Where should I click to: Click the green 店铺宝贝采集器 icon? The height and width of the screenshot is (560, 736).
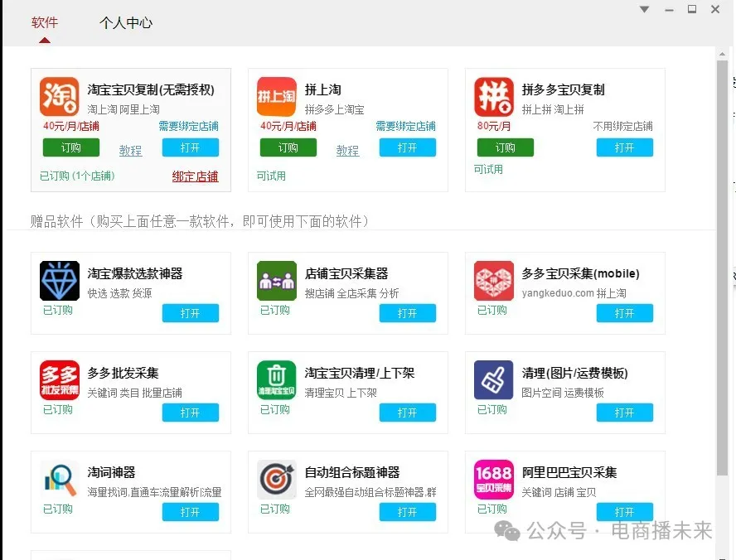[x=276, y=281]
